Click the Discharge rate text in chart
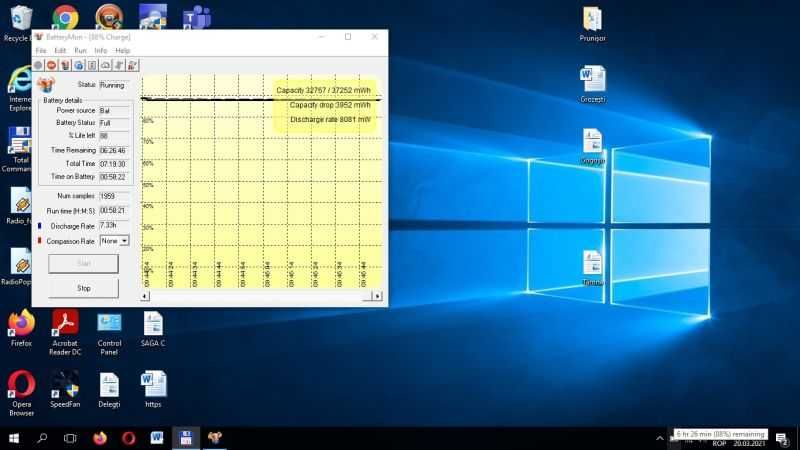 [x=330, y=119]
